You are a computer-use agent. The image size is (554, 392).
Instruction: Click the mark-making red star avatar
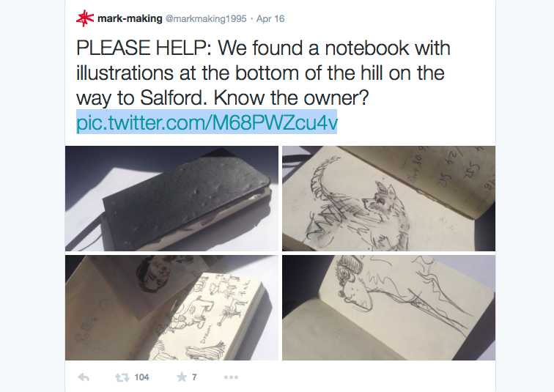pos(85,18)
